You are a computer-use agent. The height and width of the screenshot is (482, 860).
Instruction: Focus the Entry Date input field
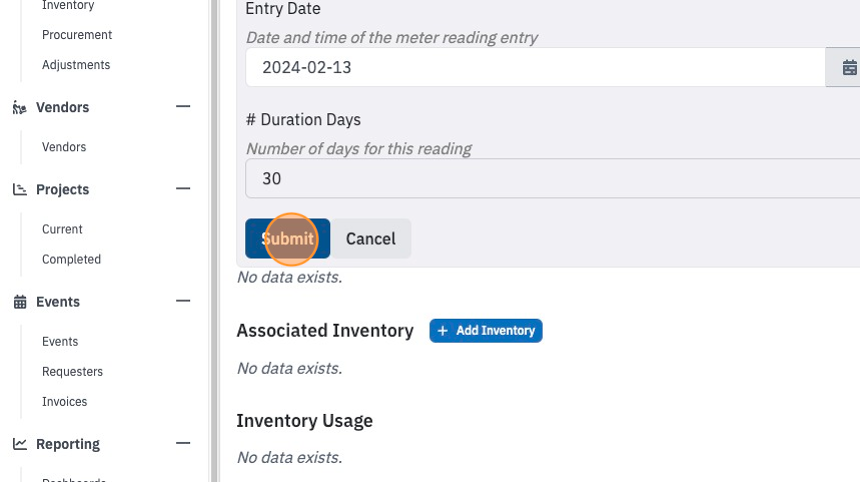(535, 67)
